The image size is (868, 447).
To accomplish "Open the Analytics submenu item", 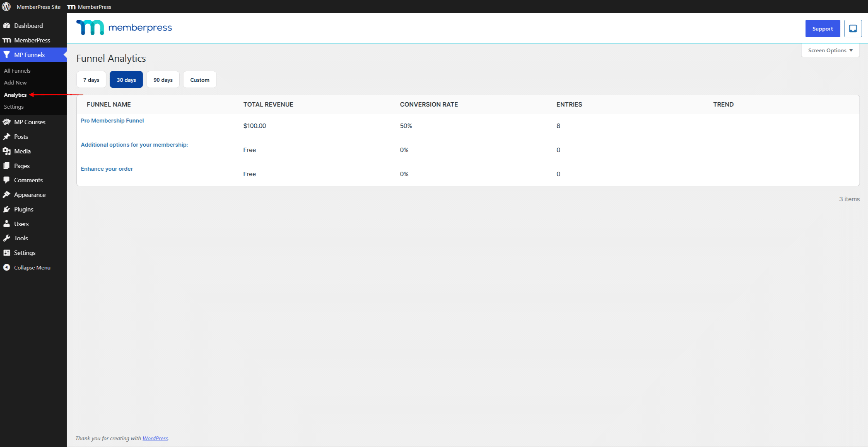I will tap(15, 95).
